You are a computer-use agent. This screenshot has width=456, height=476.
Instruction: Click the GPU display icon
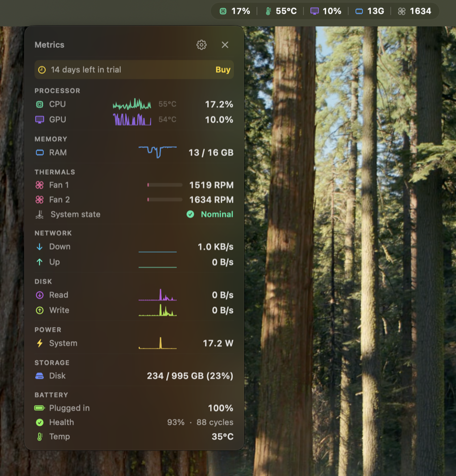point(39,120)
